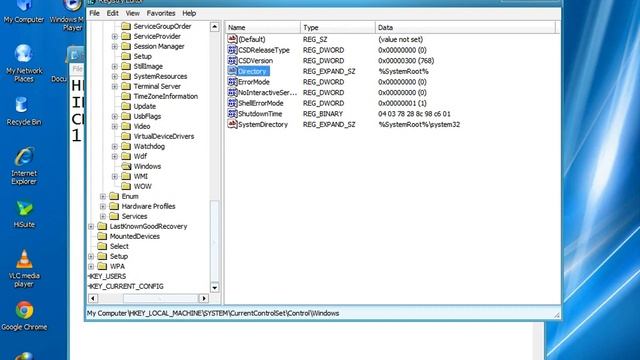This screenshot has width=640, height=360.
Task: Expand the Hardware Profiles key
Action: [103, 207]
